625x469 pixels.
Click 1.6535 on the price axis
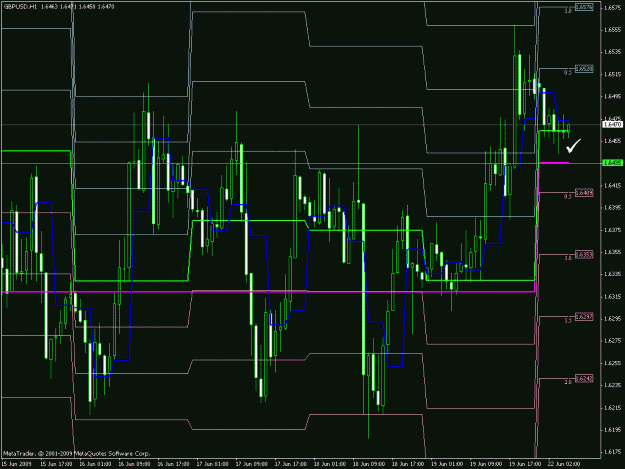[x=613, y=52]
